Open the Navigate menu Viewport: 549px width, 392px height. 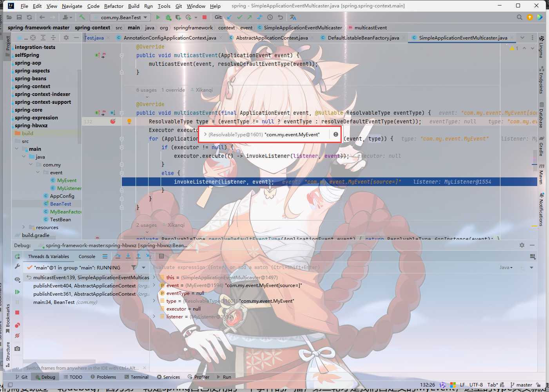pos(72,6)
